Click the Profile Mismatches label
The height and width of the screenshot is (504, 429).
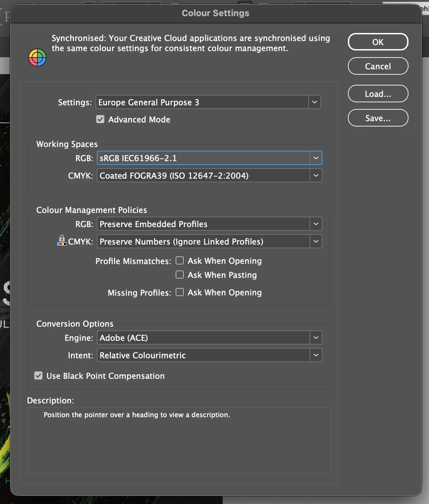click(133, 261)
